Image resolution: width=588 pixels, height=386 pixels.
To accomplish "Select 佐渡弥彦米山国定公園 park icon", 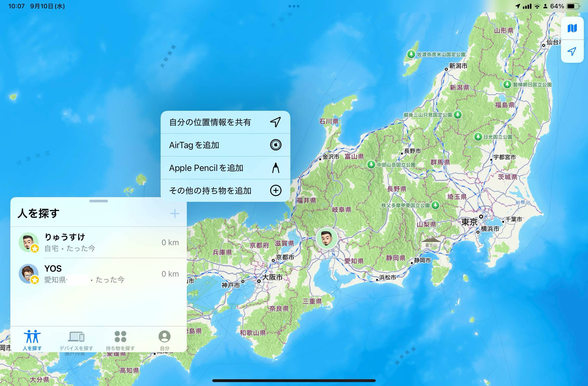I will pos(411,54).
